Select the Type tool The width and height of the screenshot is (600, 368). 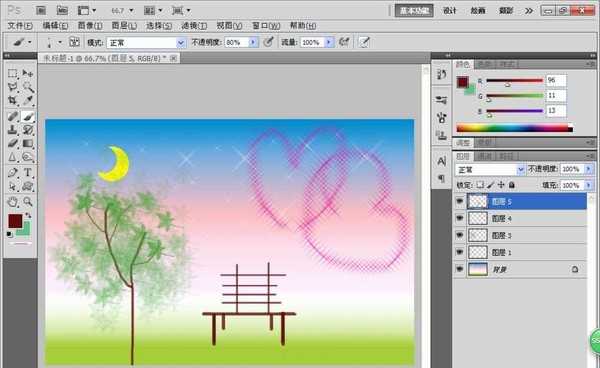(x=28, y=173)
